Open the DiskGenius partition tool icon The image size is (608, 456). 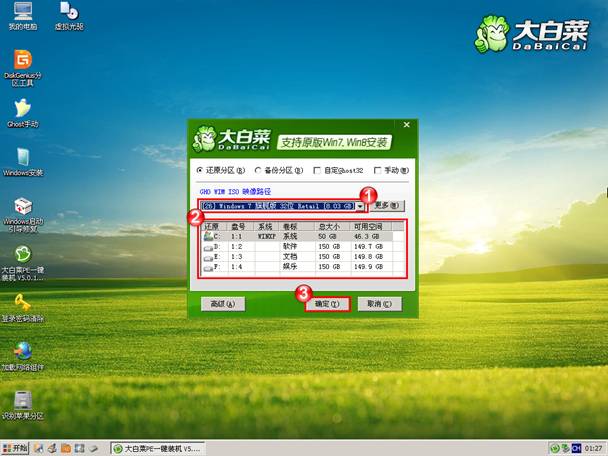[22, 61]
